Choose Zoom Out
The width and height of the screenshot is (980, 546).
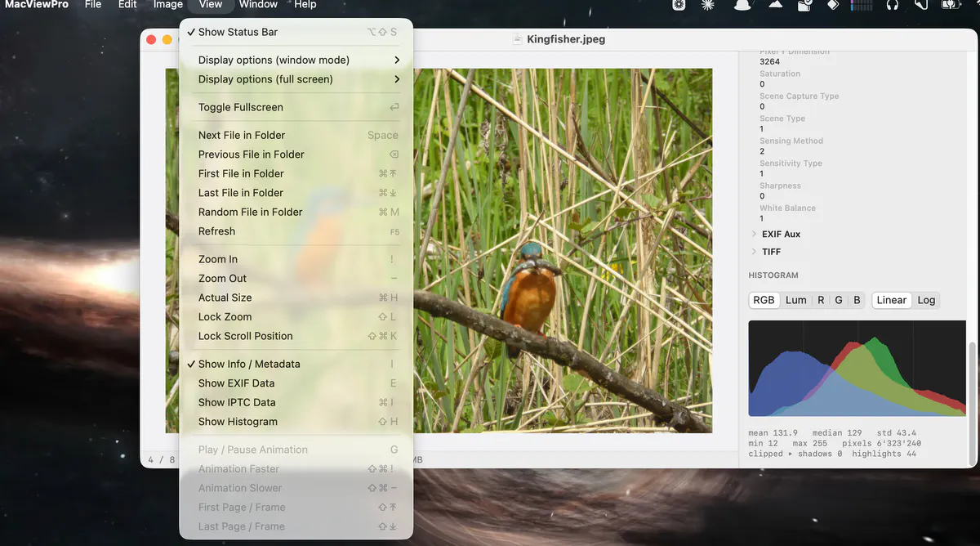(x=296, y=279)
